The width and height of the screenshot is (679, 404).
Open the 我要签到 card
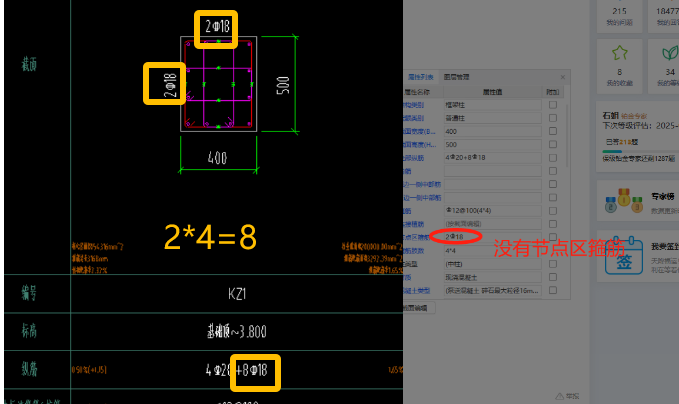point(638,256)
